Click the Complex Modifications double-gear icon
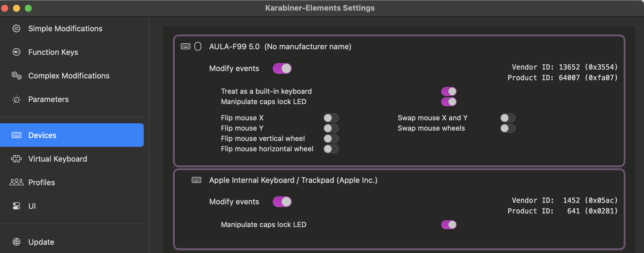The height and width of the screenshot is (253, 644). 16,76
